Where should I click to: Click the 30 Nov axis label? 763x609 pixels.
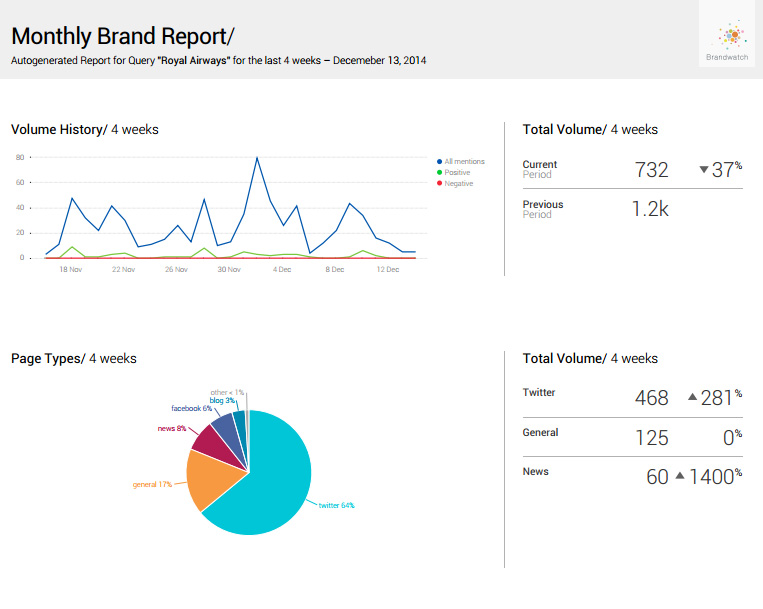click(229, 269)
